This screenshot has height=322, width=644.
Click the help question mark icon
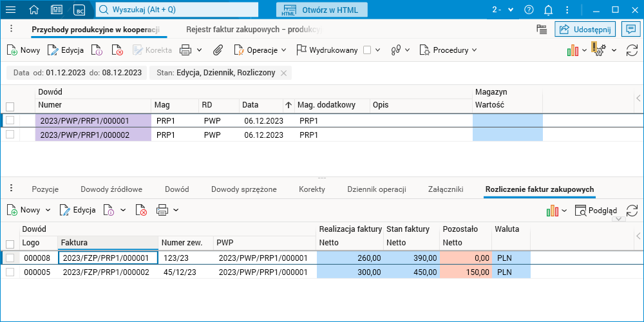529,10
